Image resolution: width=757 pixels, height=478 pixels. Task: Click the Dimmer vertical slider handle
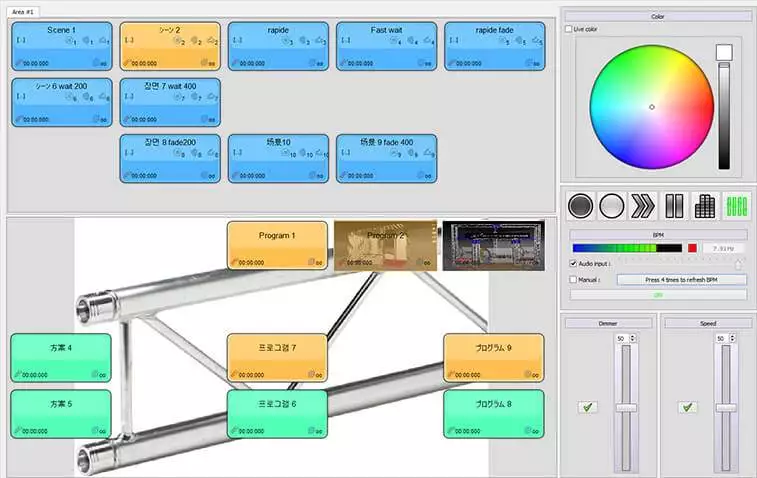point(626,408)
